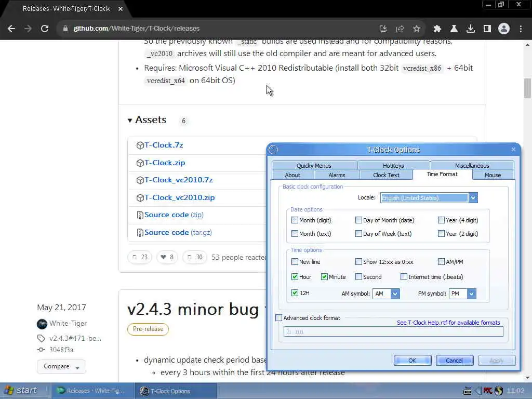
Task: Click the install/download page icon in address bar
Action: [383, 29]
